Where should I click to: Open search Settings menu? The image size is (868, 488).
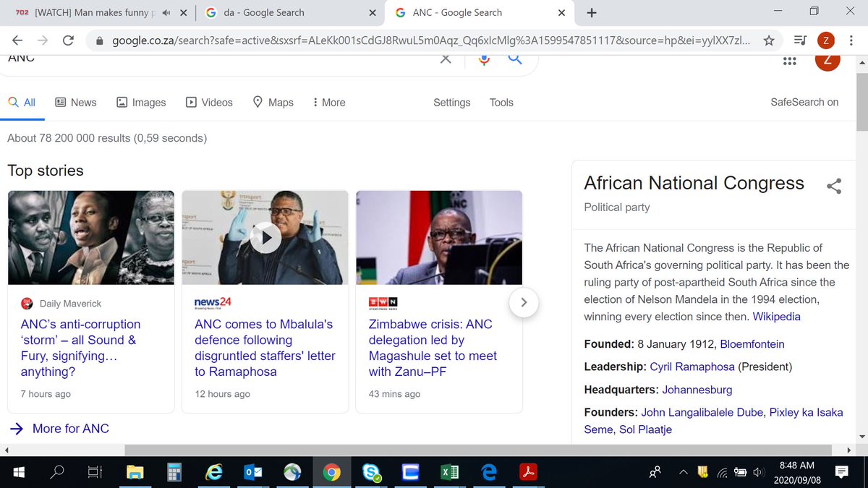point(452,103)
